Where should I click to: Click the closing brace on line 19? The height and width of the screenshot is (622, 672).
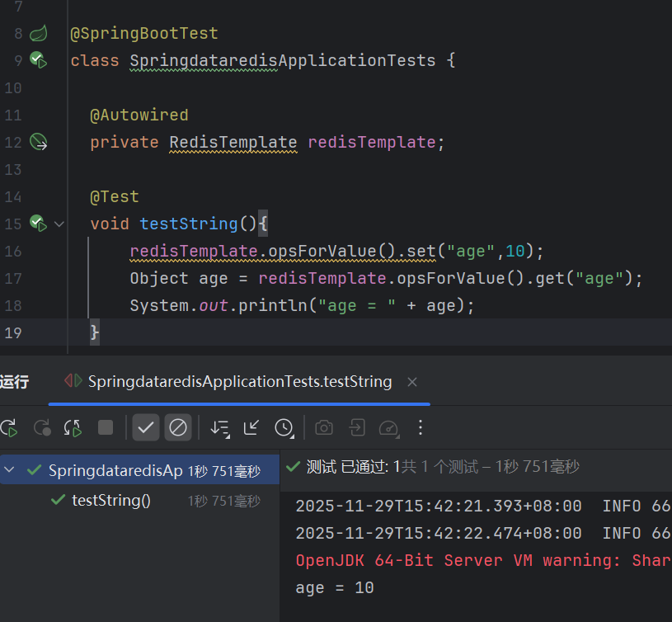(95, 332)
